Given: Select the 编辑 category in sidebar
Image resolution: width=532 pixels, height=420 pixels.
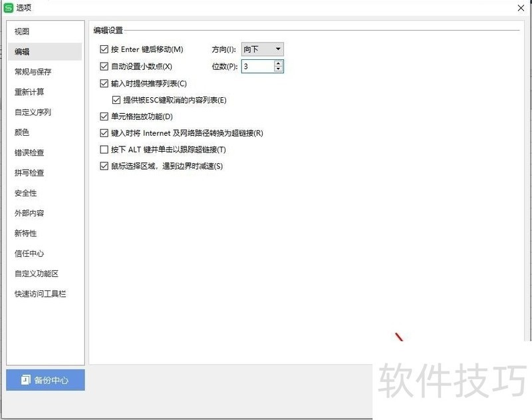Looking at the screenshot, I should [x=45, y=52].
